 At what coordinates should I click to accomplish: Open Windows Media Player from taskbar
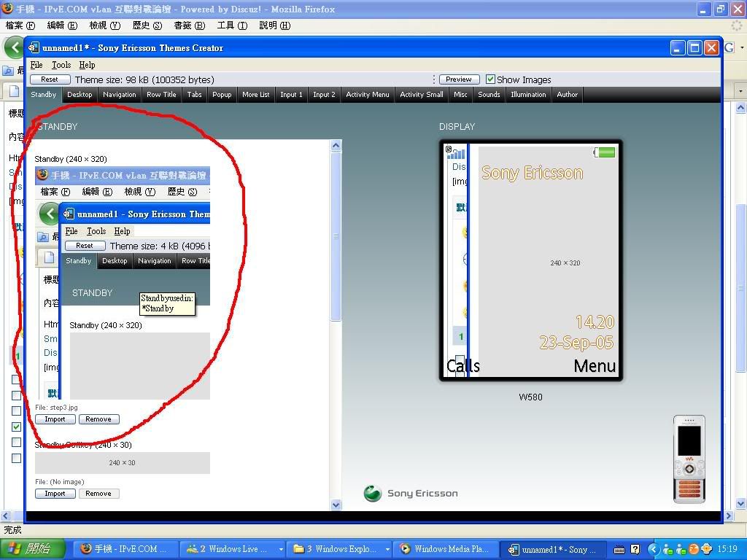pos(446,549)
